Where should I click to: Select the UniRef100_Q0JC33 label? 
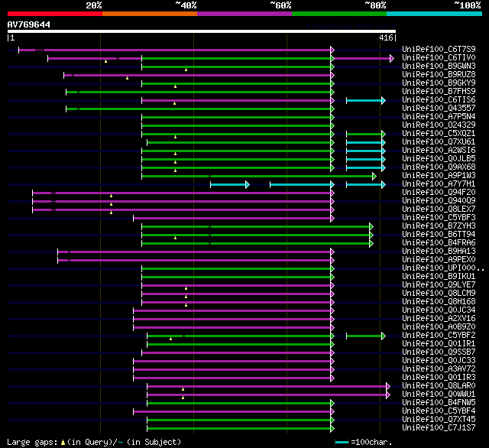tap(439, 361)
